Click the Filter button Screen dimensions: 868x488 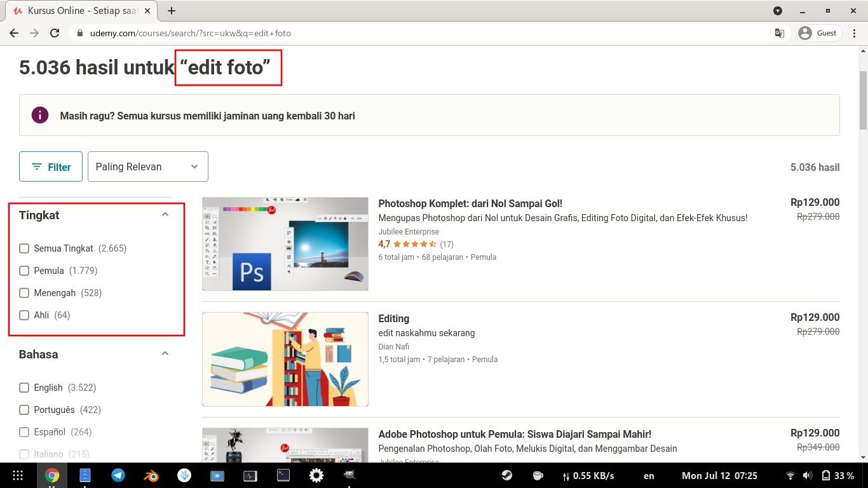tap(51, 166)
